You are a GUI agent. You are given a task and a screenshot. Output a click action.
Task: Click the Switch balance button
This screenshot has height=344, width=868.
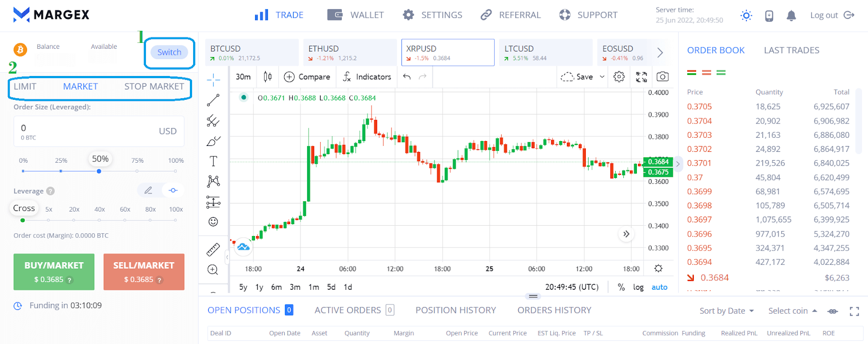(169, 52)
